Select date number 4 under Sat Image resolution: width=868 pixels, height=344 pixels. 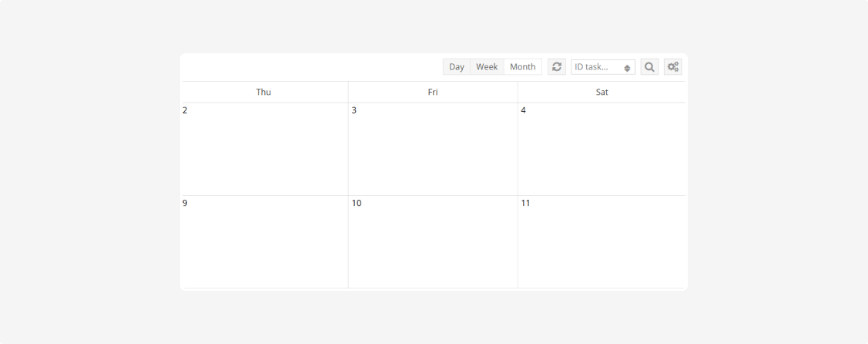524,110
